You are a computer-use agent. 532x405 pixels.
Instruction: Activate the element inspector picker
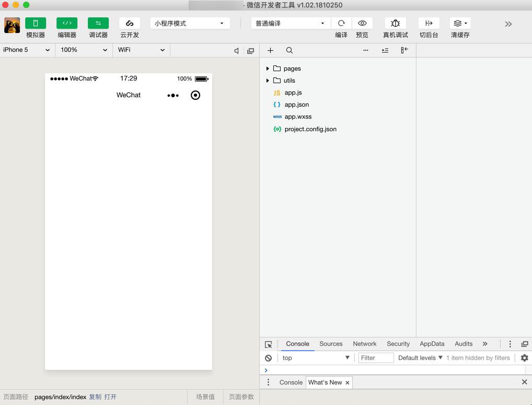(x=269, y=344)
